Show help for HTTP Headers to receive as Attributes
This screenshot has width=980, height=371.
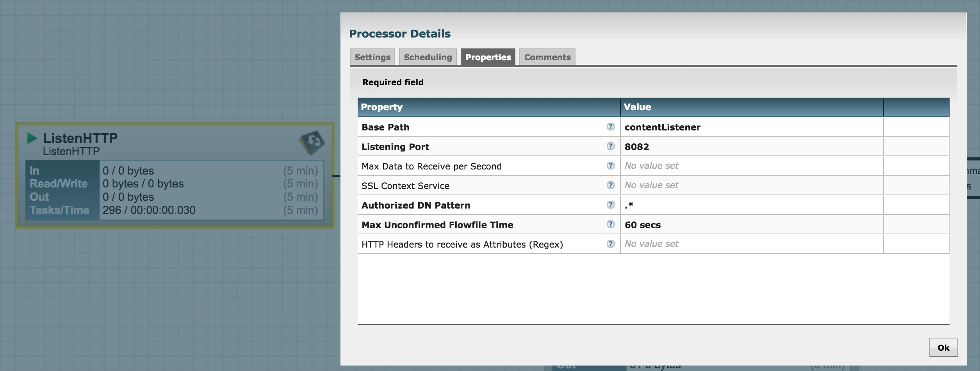pyautogui.click(x=610, y=244)
